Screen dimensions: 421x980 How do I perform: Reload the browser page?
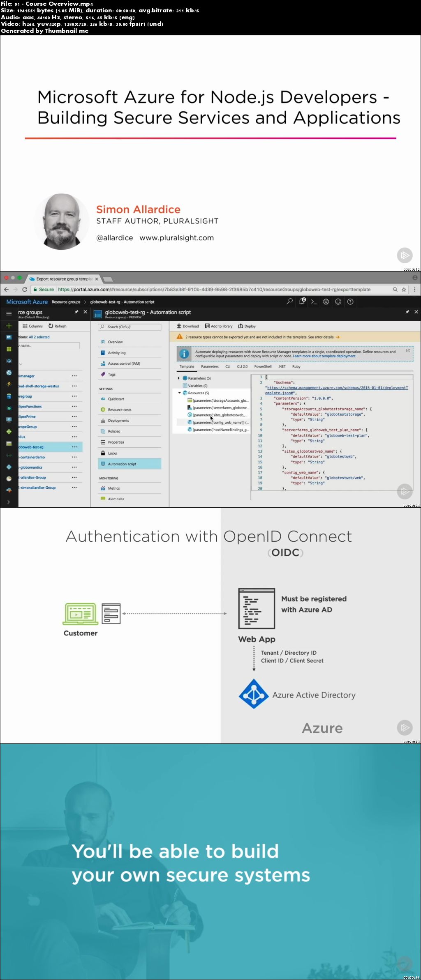(25, 289)
